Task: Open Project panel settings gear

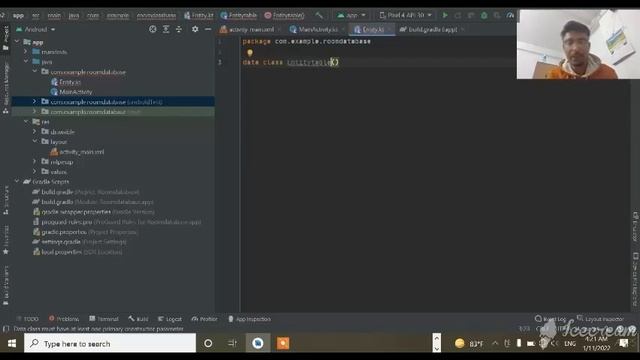Action: click(195, 29)
